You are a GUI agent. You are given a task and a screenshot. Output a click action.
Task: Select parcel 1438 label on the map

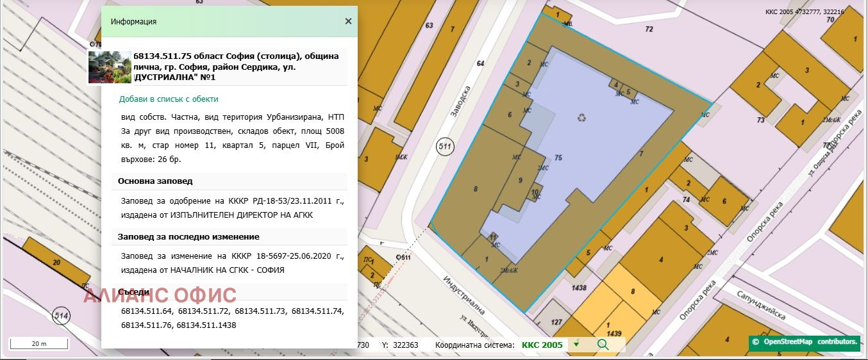click(579, 288)
